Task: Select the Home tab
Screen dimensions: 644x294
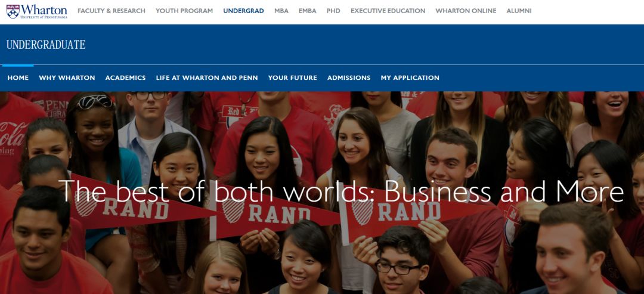Action: click(18, 78)
